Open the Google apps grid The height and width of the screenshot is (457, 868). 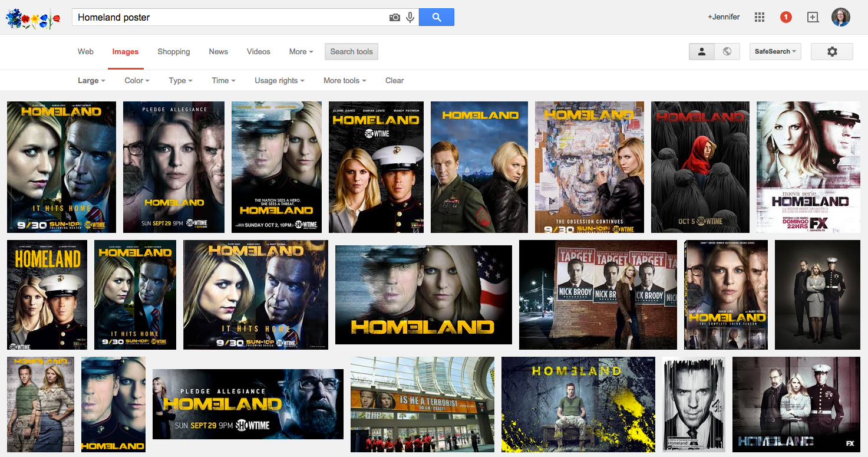(x=759, y=17)
